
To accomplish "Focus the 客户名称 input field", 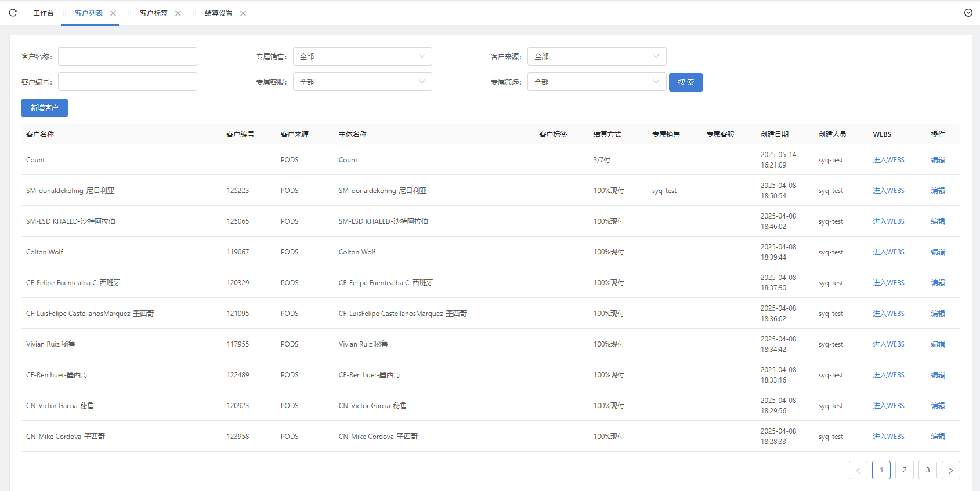I will 128,56.
